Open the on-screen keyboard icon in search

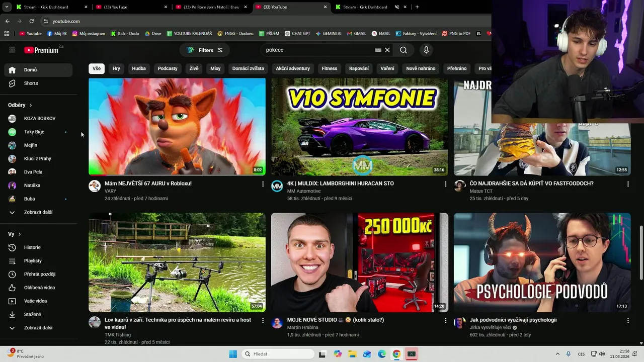click(x=378, y=50)
